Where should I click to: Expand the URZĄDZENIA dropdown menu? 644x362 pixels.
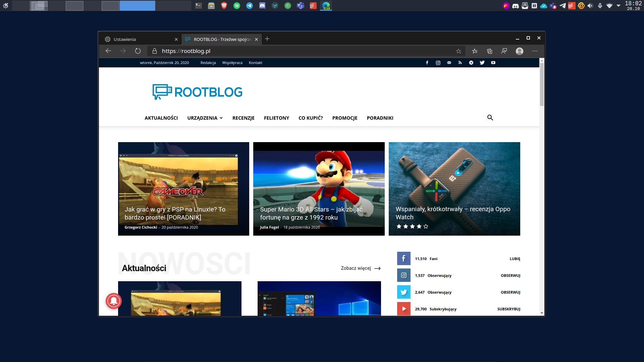pos(205,118)
